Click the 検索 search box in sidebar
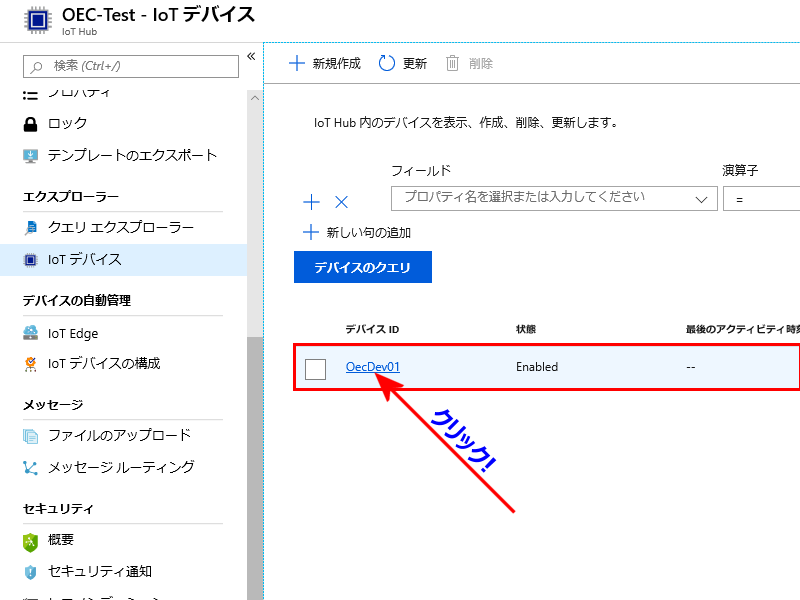The width and height of the screenshot is (800, 600). click(131, 66)
